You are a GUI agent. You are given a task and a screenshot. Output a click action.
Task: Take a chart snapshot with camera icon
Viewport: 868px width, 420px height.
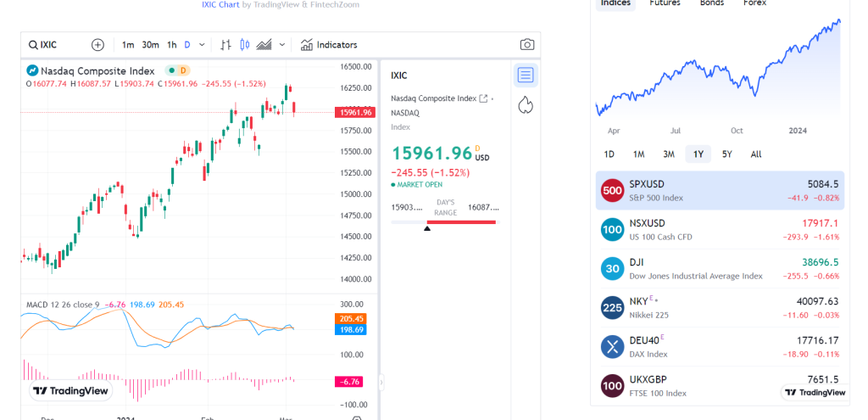click(527, 45)
